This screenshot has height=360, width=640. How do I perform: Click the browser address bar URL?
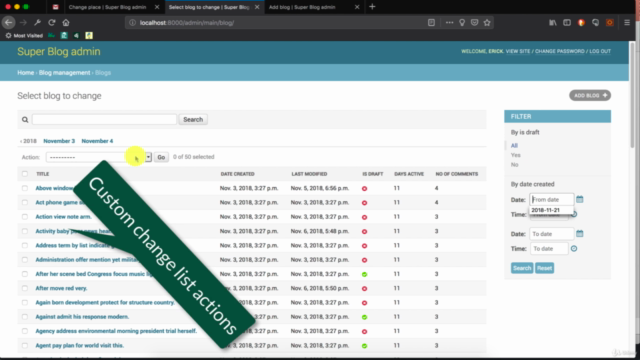point(187,23)
